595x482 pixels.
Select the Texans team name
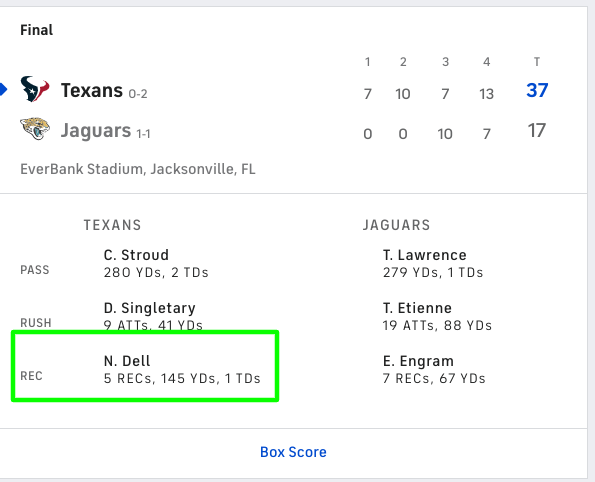92,90
